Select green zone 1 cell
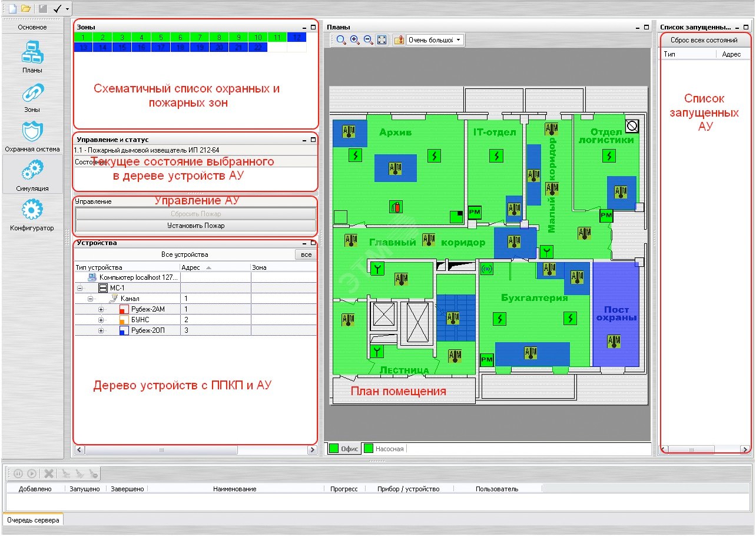 (83, 37)
